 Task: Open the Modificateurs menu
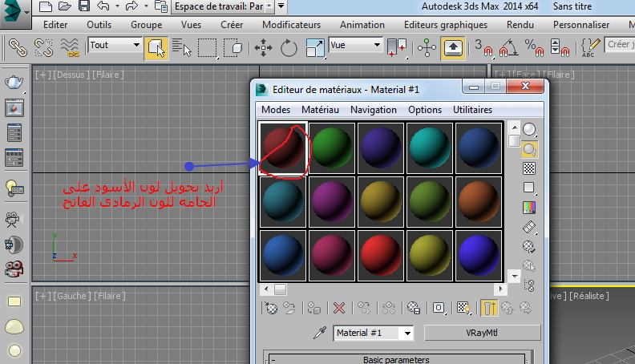pyautogui.click(x=291, y=25)
